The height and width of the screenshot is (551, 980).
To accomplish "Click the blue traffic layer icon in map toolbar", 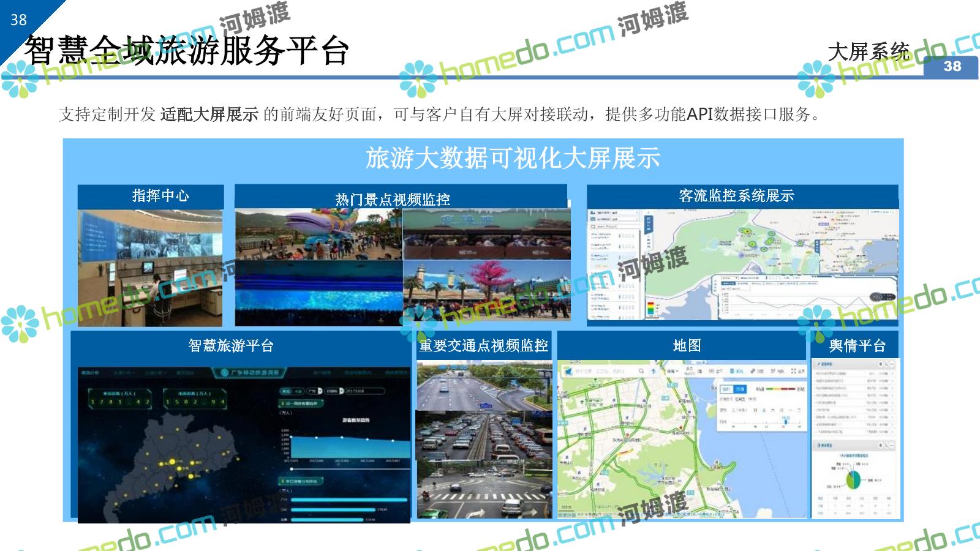I will pos(733,371).
